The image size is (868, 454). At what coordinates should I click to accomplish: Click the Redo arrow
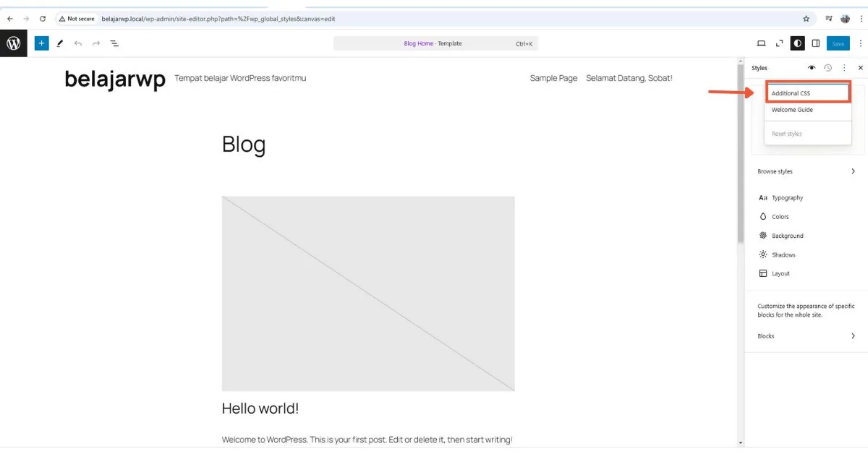96,43
